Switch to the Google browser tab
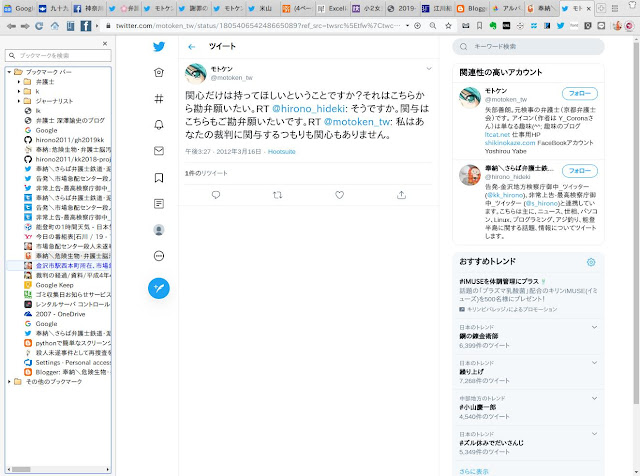Image resolution: width=640 pixels, height=476 pixels. click(x=18, y=8)
